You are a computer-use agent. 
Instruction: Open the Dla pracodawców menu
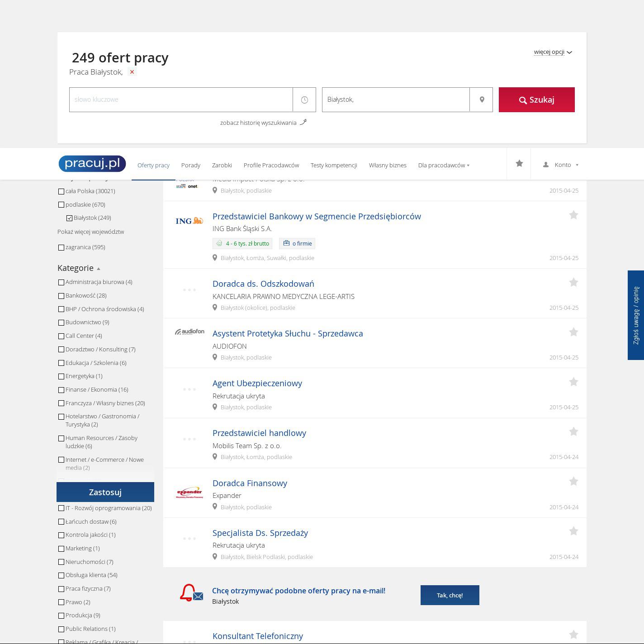pos(443,165)
